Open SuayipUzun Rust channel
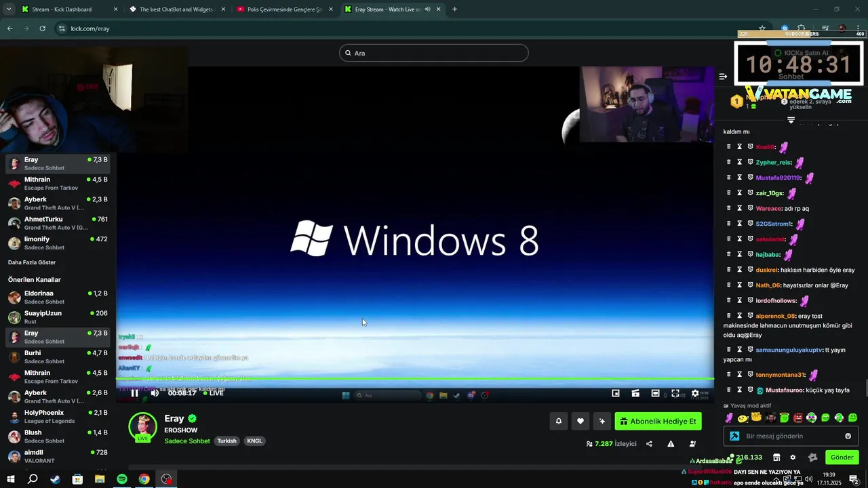This screenshot has height=488, width=868. tap(58, 317)
